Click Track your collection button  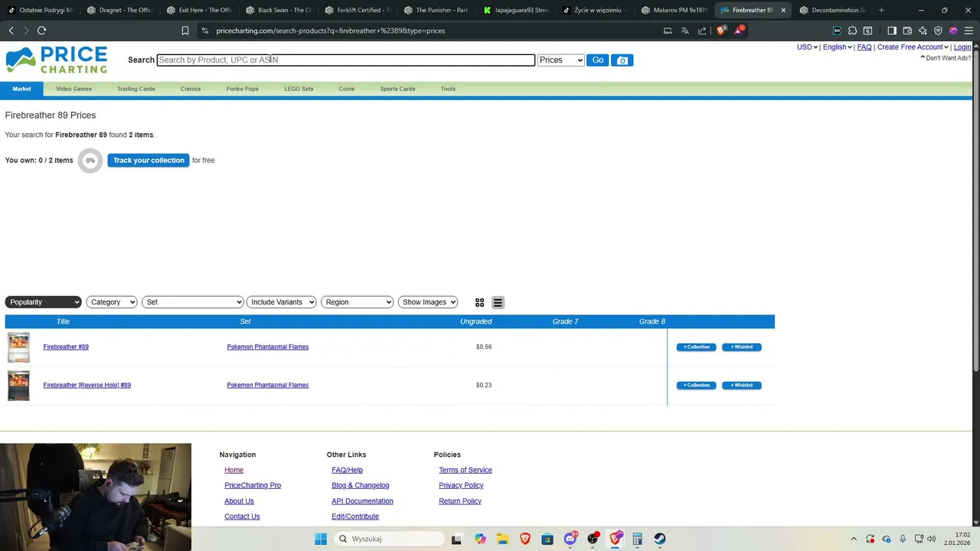[149, 160]
